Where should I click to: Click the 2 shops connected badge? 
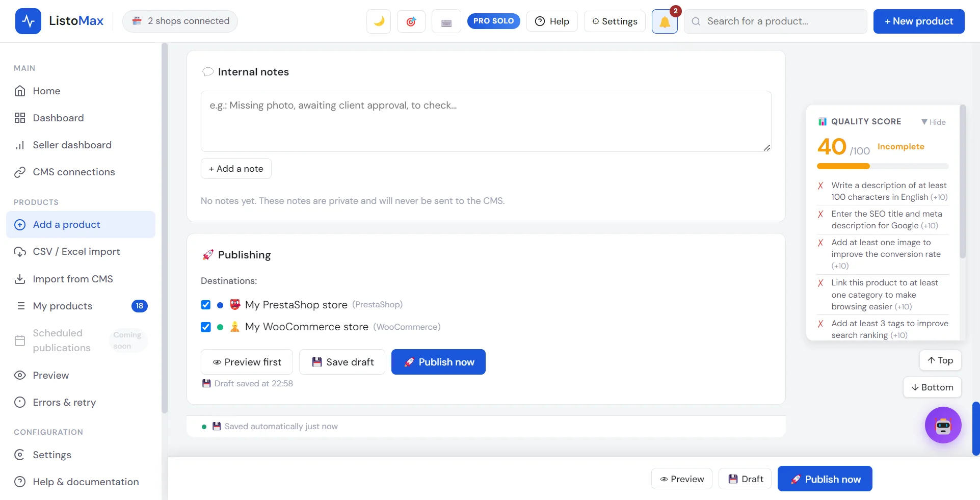pos(180,21)
